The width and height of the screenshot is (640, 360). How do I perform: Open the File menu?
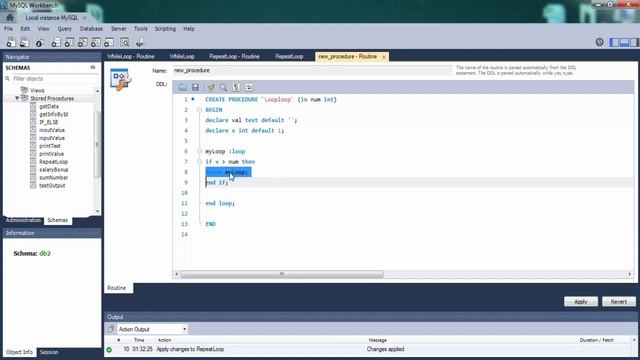[8, 29]
